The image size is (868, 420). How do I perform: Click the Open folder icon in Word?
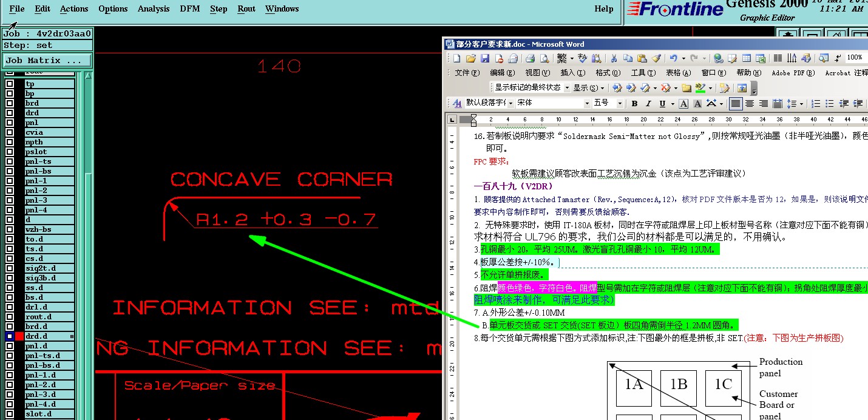point(471,58)
